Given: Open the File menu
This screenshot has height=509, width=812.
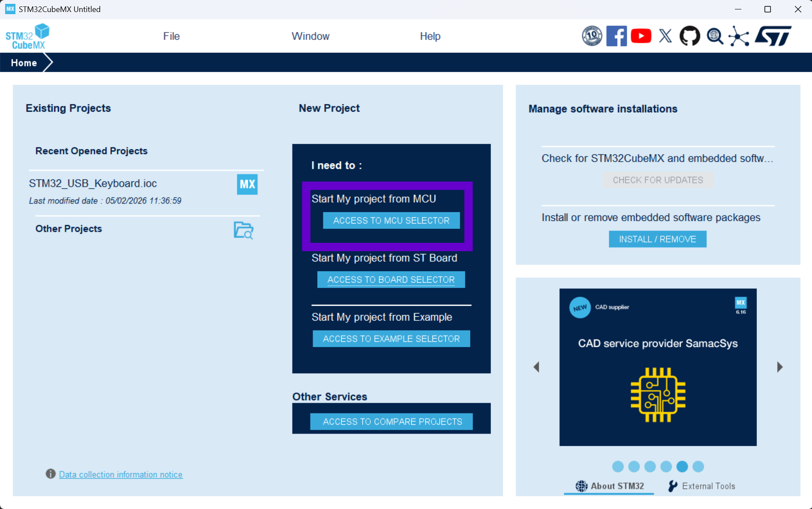Looking at the screenshot, I should click(171, 36).
